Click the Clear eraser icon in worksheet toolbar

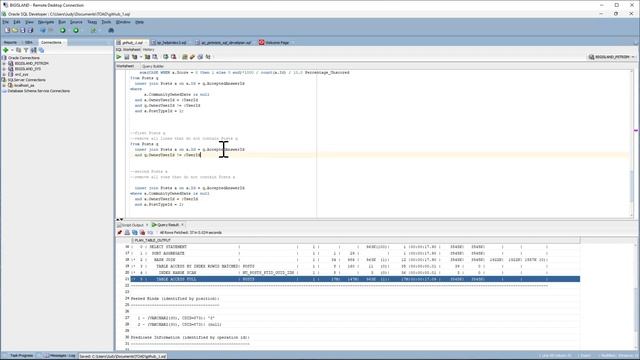tap(192, 57)
